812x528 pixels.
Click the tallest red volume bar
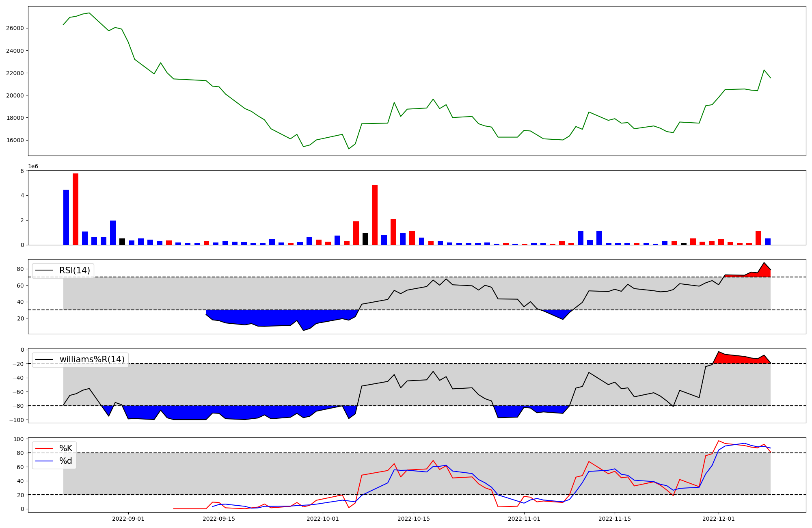tap(76, 209)
